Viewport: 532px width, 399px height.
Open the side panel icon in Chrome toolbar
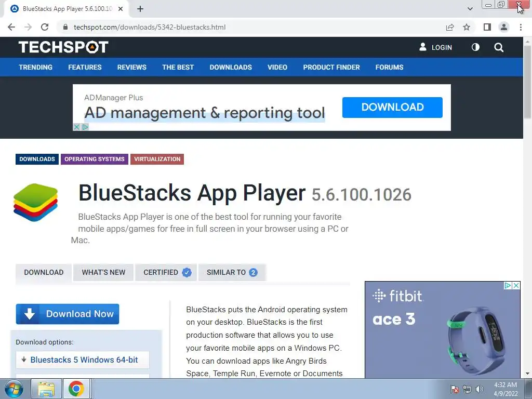(487, 27)
